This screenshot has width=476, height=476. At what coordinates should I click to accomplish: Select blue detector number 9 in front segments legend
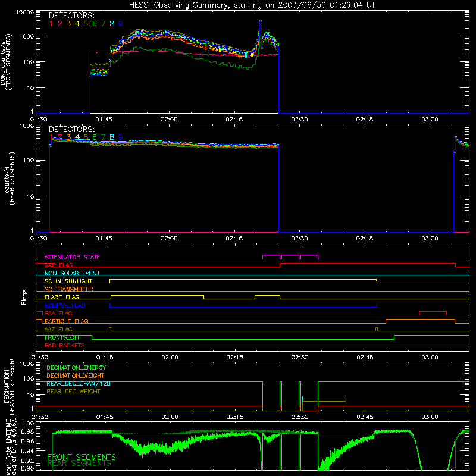pos(121,24)
